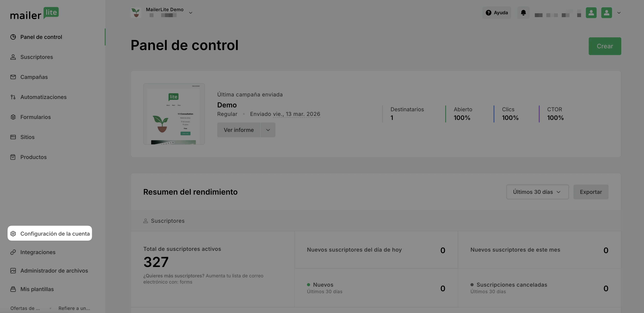644x313 pixels.
Task: Click the Exportar button
Action: (x=591, y=192)
